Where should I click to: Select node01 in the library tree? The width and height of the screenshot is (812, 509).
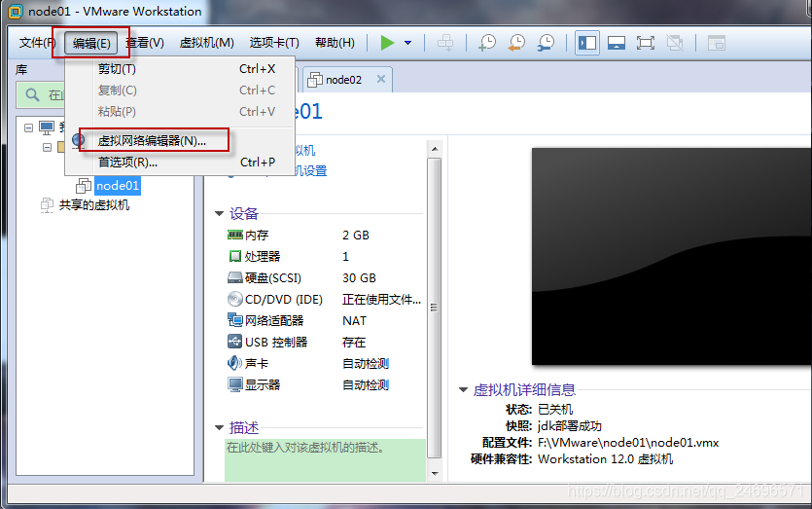point(118,186)
